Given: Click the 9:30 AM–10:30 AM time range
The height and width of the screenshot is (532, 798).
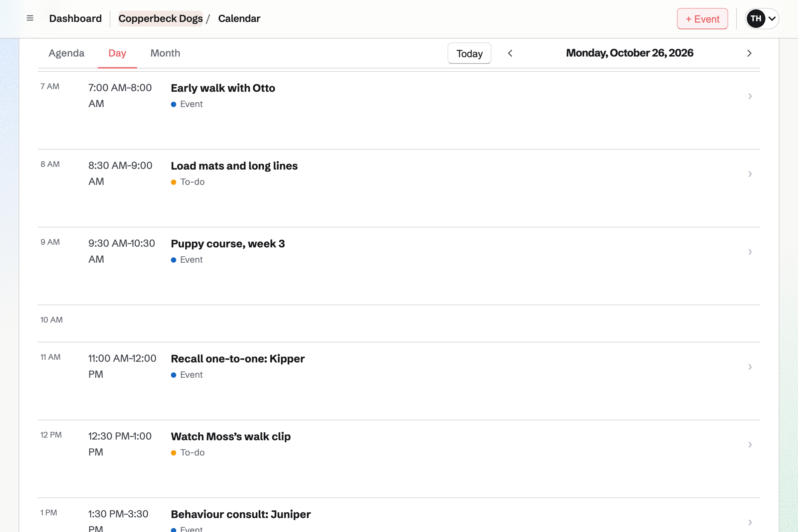Looking at the screenshot, I should (122, 251).
